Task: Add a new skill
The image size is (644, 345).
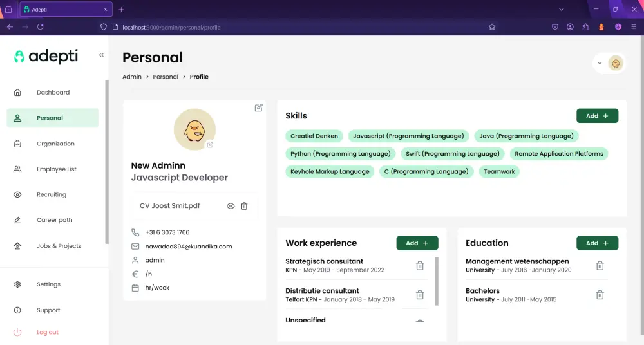Action: [597, 116]
